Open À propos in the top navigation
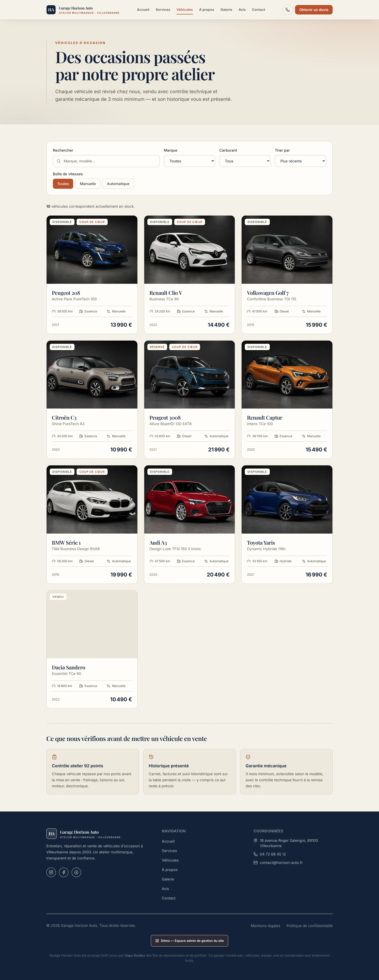 click(x=207, y=10)
